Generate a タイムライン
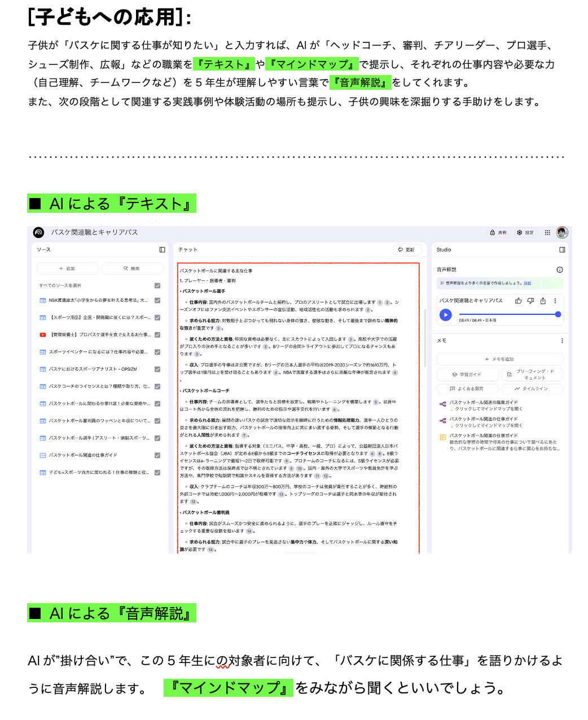The width and height of the screenshot is (588, 720). point(532,389)
